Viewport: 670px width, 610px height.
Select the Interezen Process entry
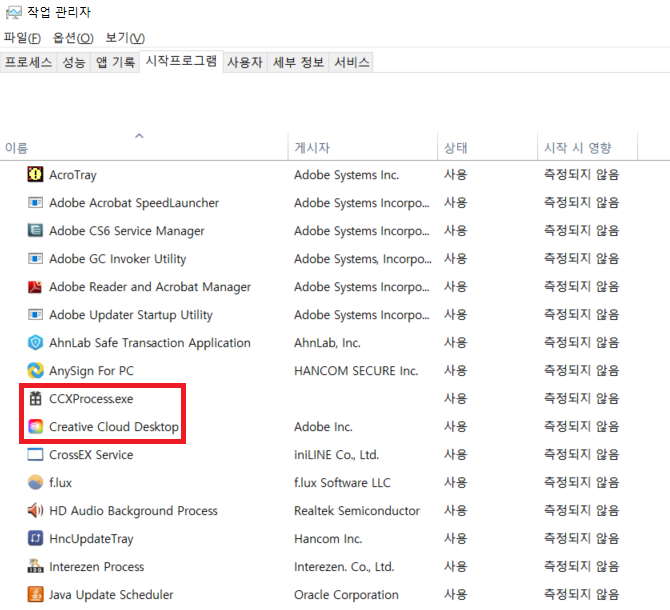(x=97, y=566)
